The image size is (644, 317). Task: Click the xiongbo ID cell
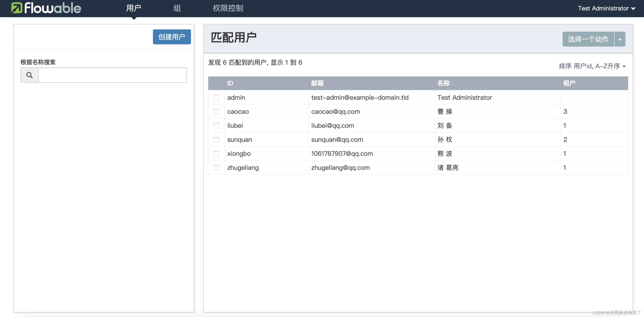[x=267, y=153]
